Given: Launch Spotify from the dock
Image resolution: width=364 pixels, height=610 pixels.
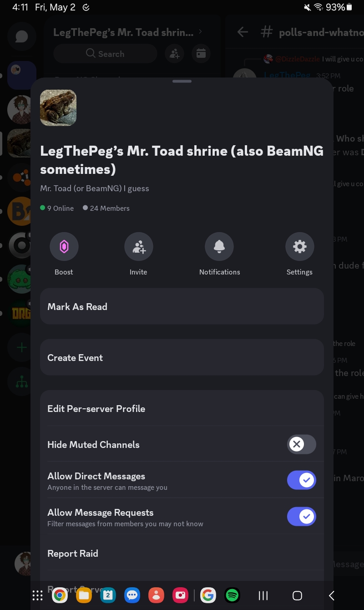Looking at the screenshot, I should click(x=233, y=595).
